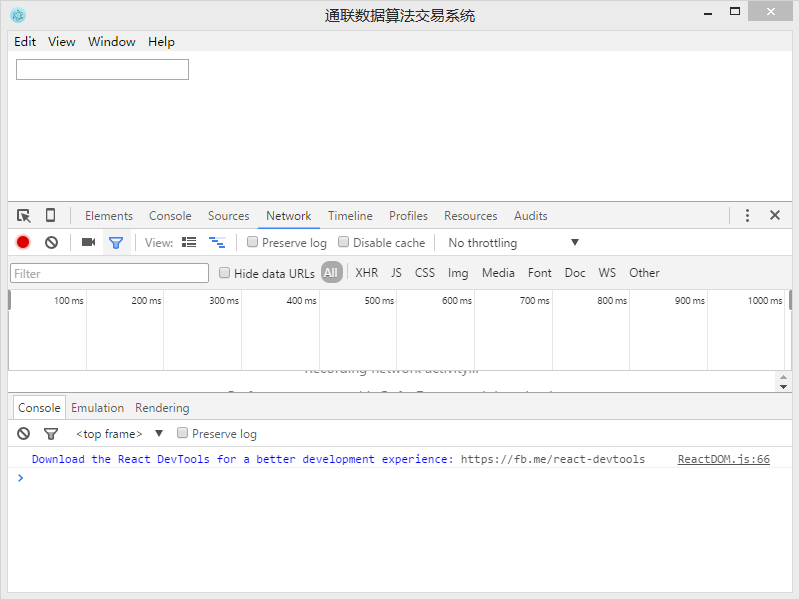The width and height of the screenshot is (800, 600).
Task: Filter requests by Font type
Action: point(540,273)
